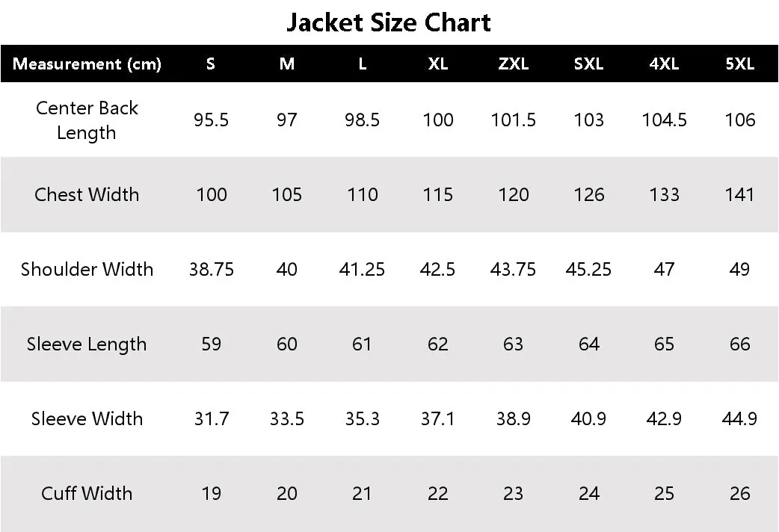This screenshot has width=779, height=532.
Task: Click the M size column header
Action: click(x=286, y=64)
